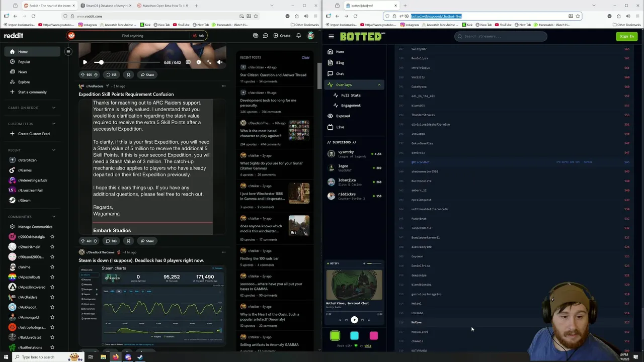Screen dimensions: 644x362
Task: Collapse Reddit sidebar with hamburger button
Action: point(68,51)
